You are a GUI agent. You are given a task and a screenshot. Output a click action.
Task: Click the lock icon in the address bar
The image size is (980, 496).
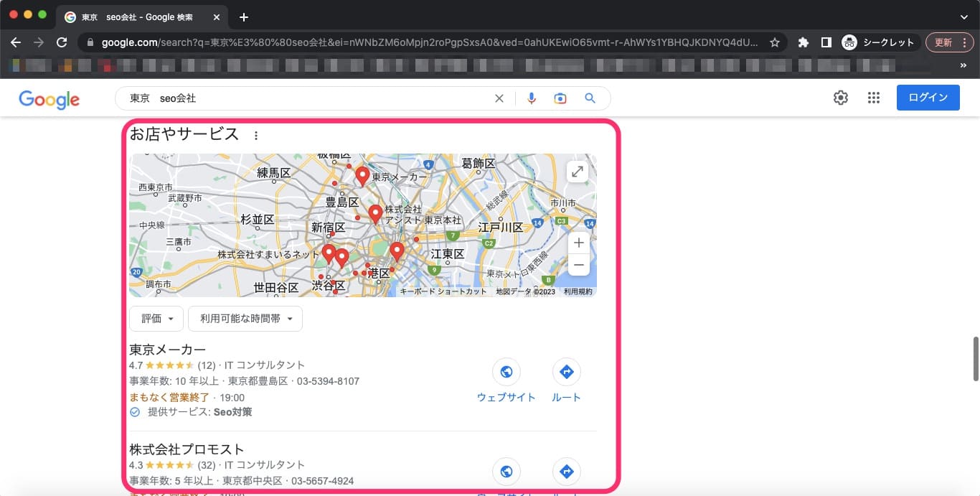[x=90, y=42]
